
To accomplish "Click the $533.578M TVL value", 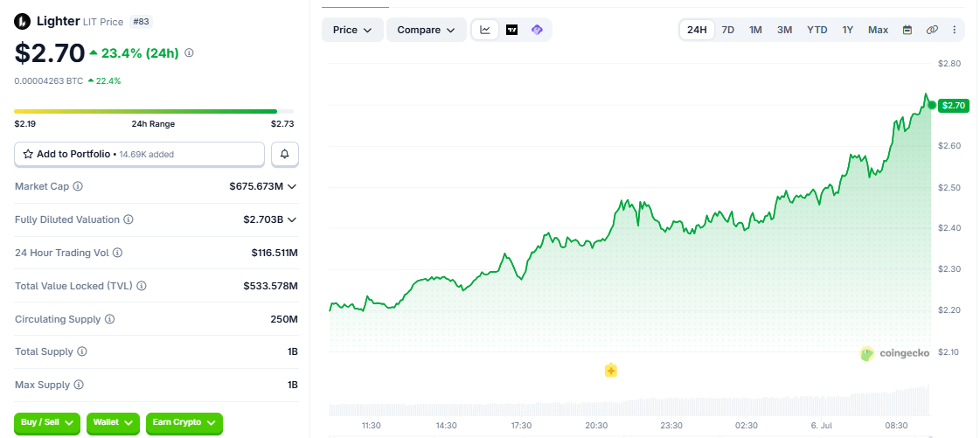I will 271,286.
